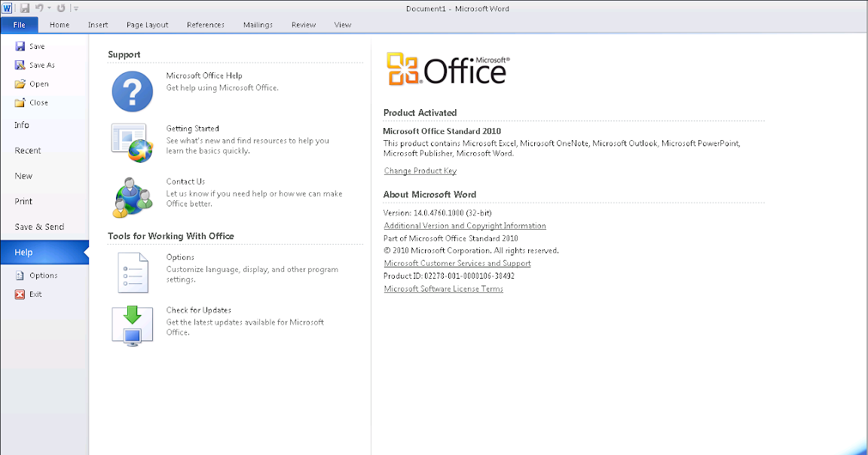The height and width of the screenshot is (455, 868).
Task: Open the Customize Quick Access Toolbar dropdown
Action: [76, 9]
